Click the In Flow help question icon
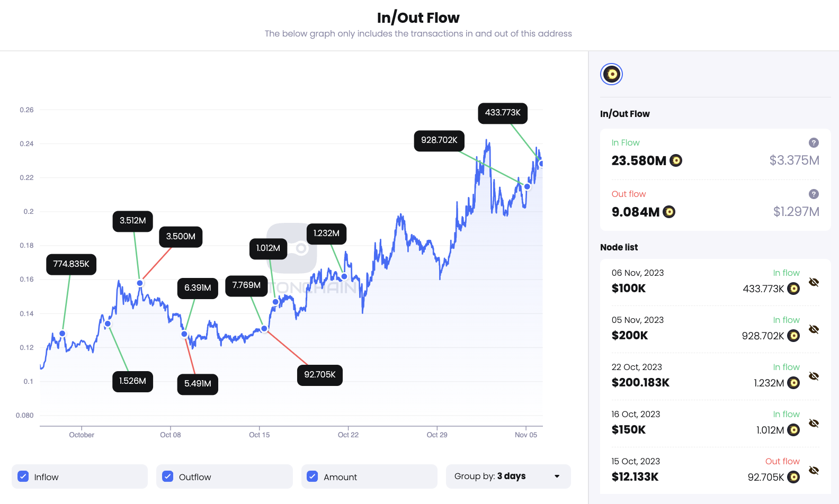 [814, 143]
